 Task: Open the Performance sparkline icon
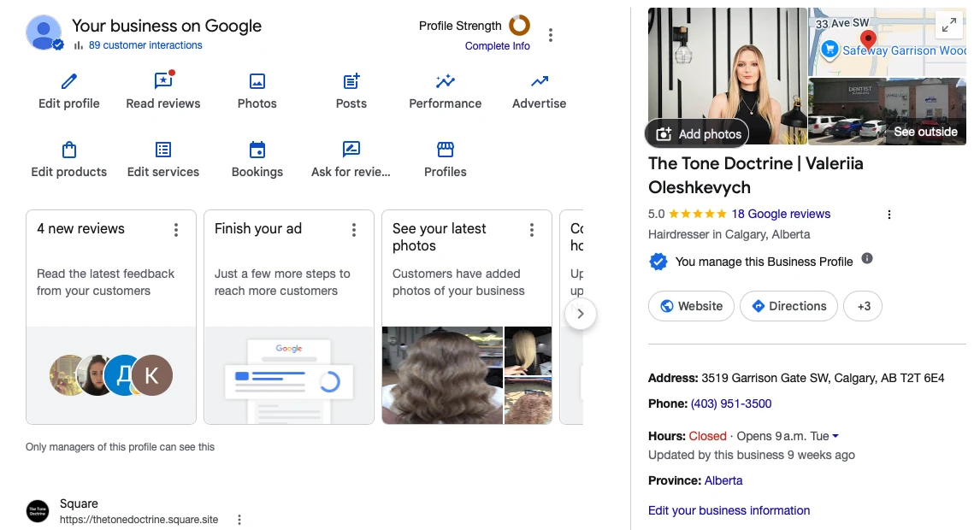point(445,81)
